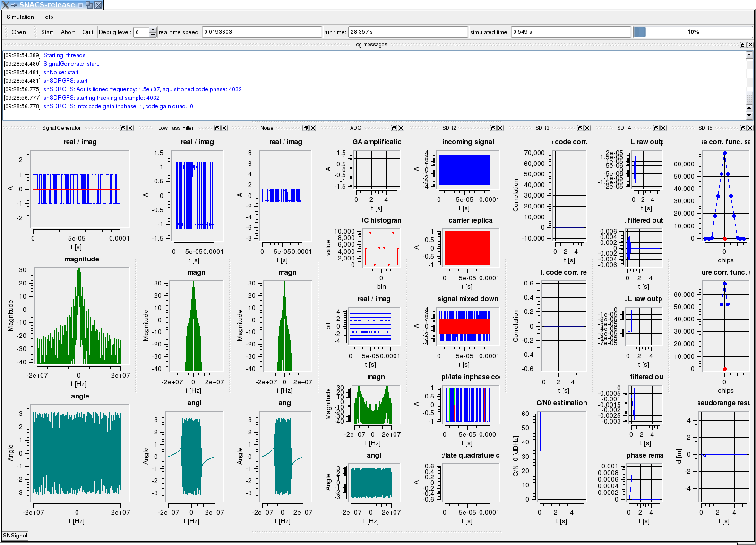Close the SDR3 panel
This screenshot has width=756, height=545.
click(587, 128)
